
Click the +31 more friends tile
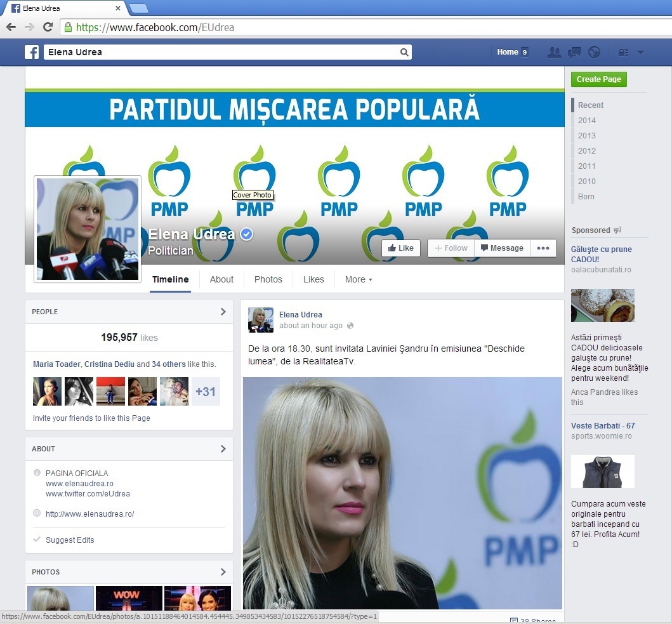(206, 391)
